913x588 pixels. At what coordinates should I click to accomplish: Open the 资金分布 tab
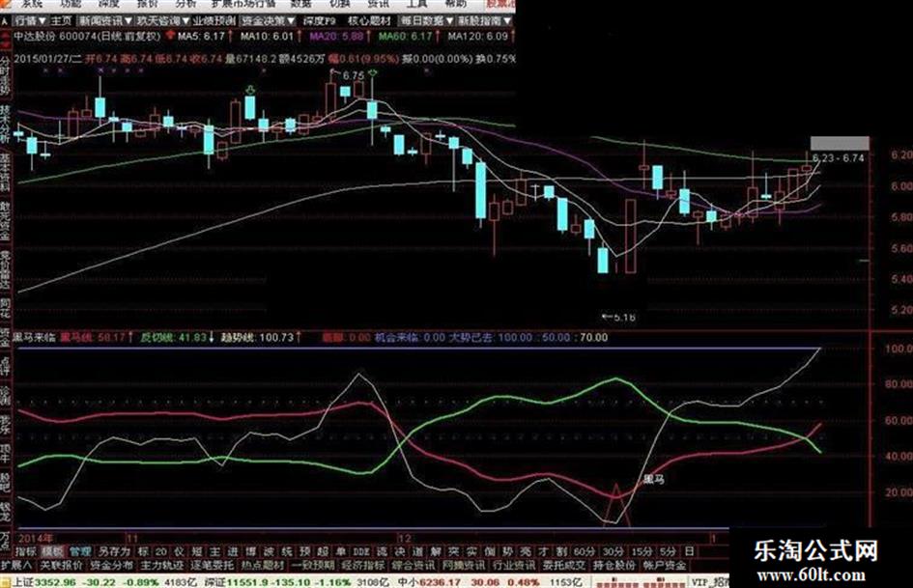point(112,565)
